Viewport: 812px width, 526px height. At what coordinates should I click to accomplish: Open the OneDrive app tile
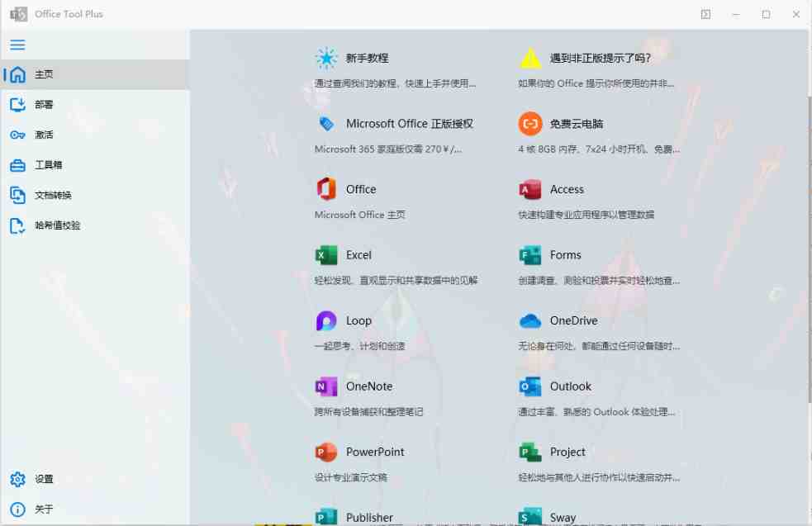click(572, 320)
